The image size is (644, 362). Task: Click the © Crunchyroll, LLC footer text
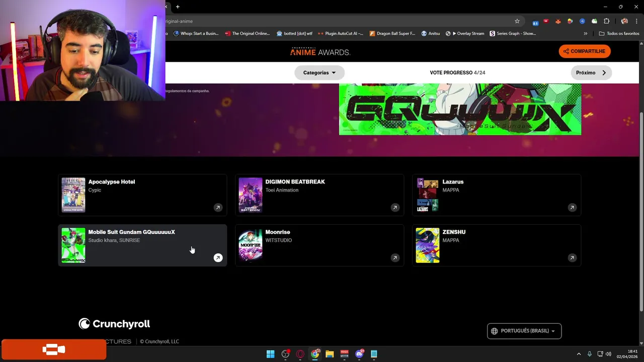tap(159, 341)
